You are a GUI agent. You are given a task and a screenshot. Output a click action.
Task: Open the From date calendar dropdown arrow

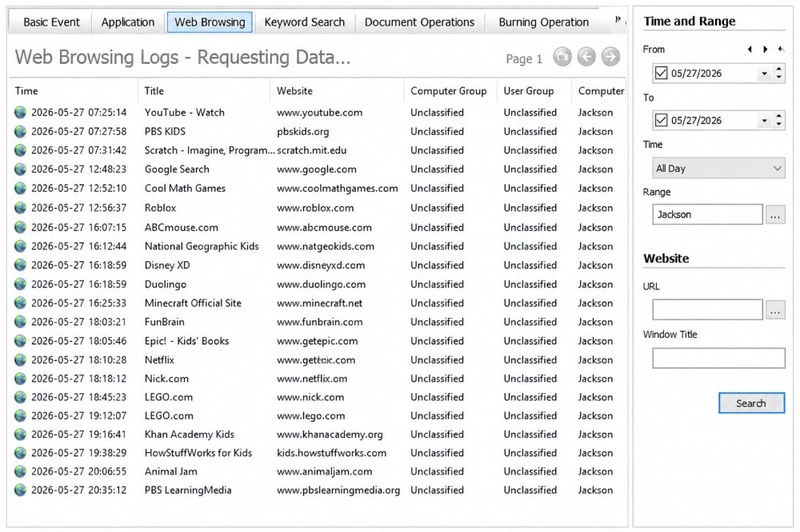pos(764,73)
